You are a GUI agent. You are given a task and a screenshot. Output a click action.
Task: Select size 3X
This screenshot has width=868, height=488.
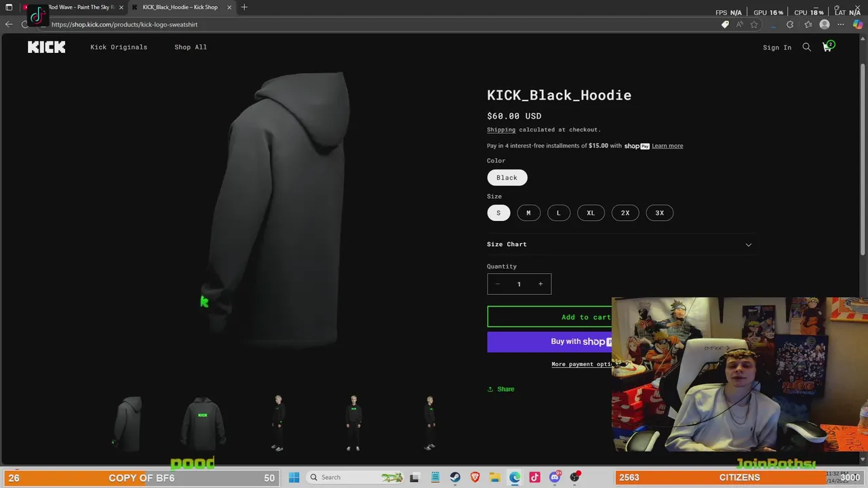[x=660, y=213]
